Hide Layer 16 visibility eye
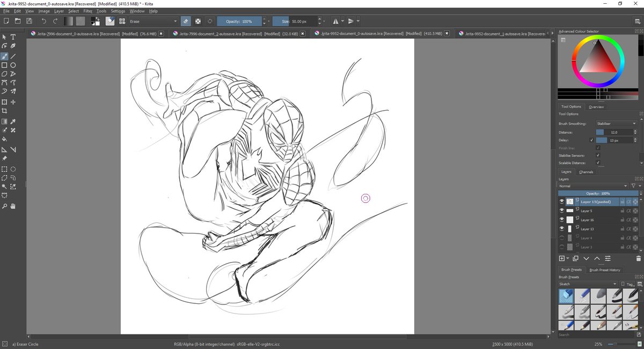Screen dimensions: 644x349 point(562,220)
